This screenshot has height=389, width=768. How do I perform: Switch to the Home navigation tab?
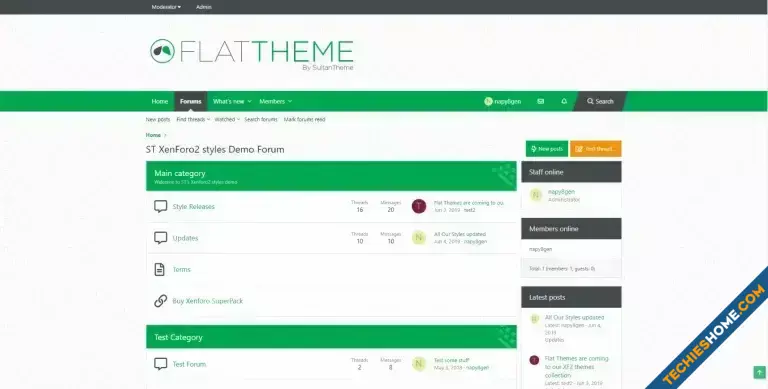(x=160, y=101)
